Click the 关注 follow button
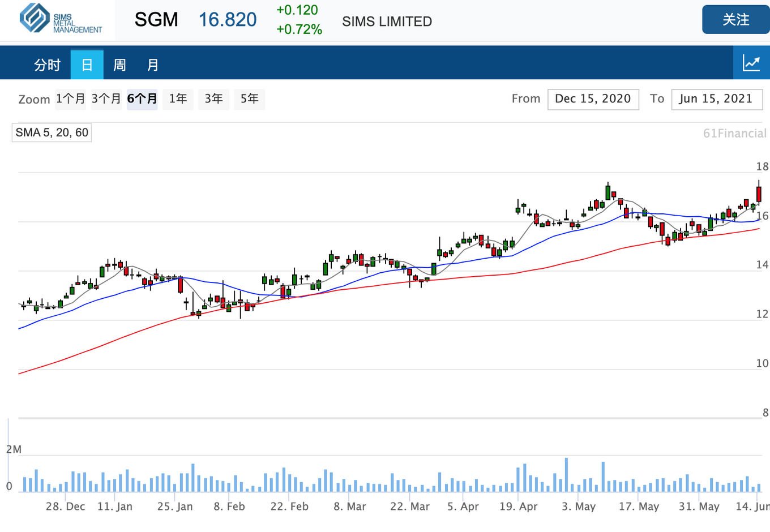 point(736,20)
